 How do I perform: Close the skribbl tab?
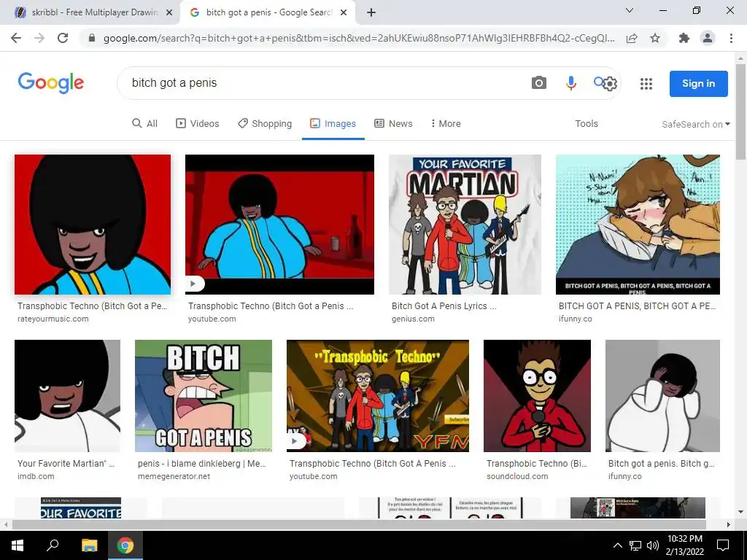(169, 12)
